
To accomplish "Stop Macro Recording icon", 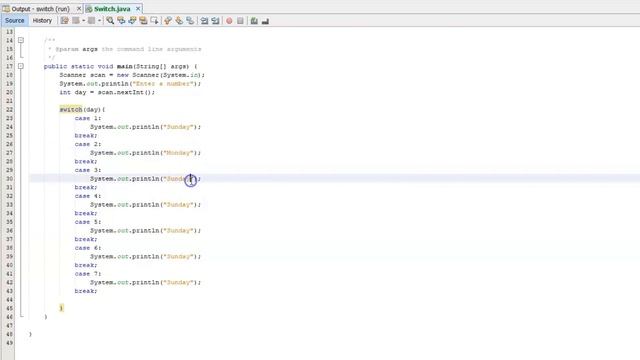I will coord(240,20).
